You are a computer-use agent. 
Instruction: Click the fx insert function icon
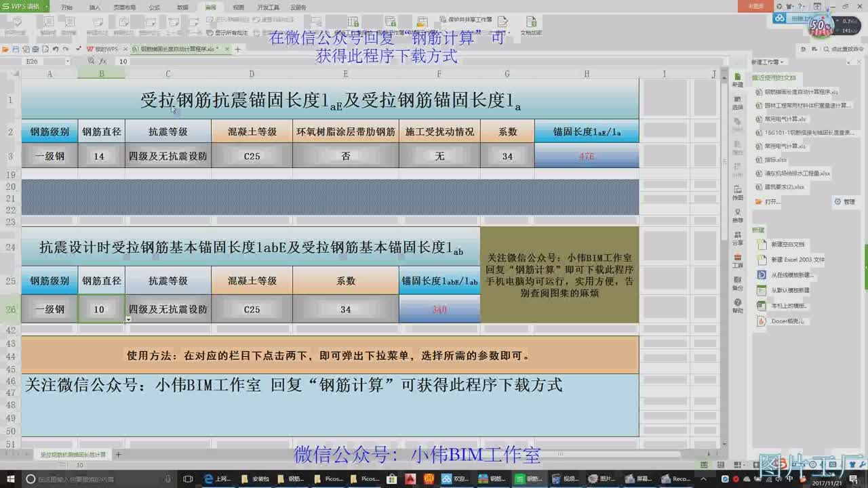pyautogui.click(x=103, y=61)
